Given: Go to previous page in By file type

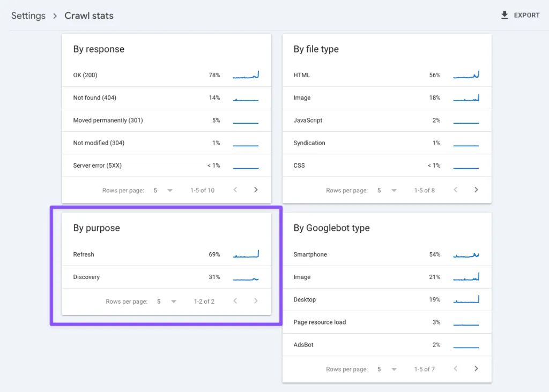Looking at the screenshot, I should tap(456, 190).
